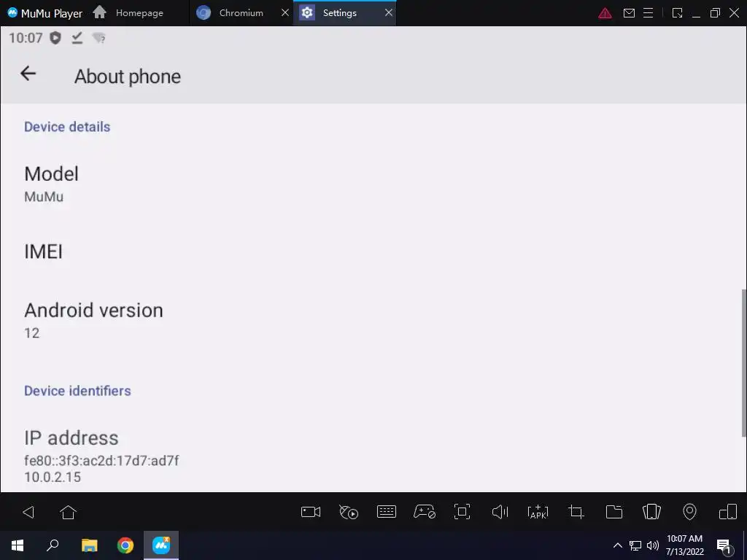Viewport: 747px width, 560px height.
Task: Start screen recording with camera icon
Action: 311,513
